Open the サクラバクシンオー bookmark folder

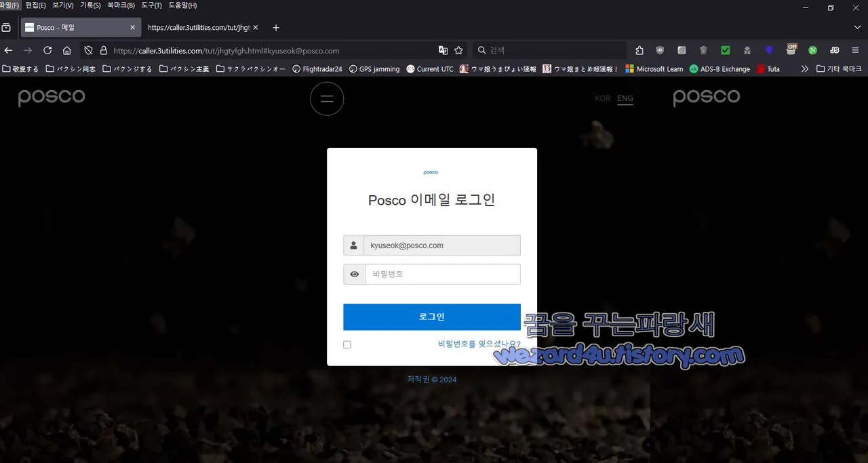(x=251, y=68)
